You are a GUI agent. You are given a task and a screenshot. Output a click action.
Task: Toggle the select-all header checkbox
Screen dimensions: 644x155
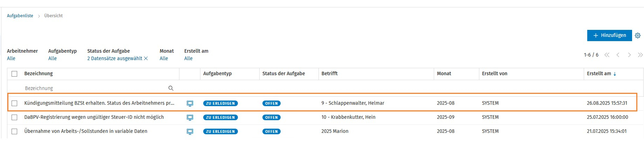click(14, 74)
